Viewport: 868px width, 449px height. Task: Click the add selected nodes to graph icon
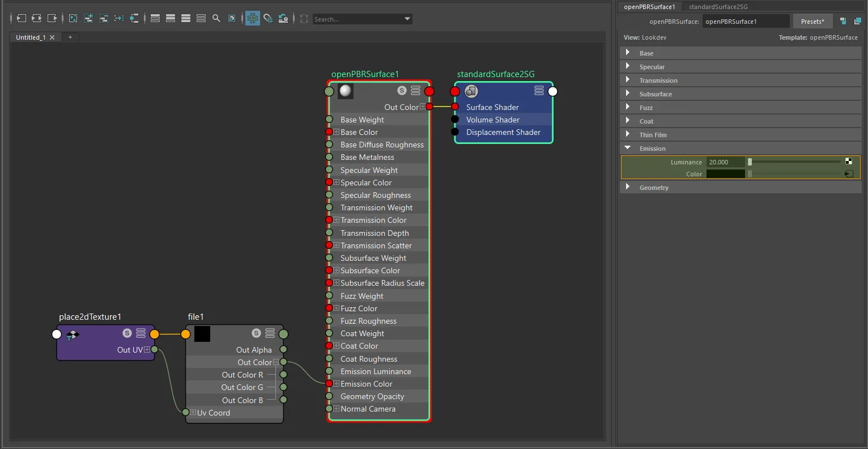[88, 19]
